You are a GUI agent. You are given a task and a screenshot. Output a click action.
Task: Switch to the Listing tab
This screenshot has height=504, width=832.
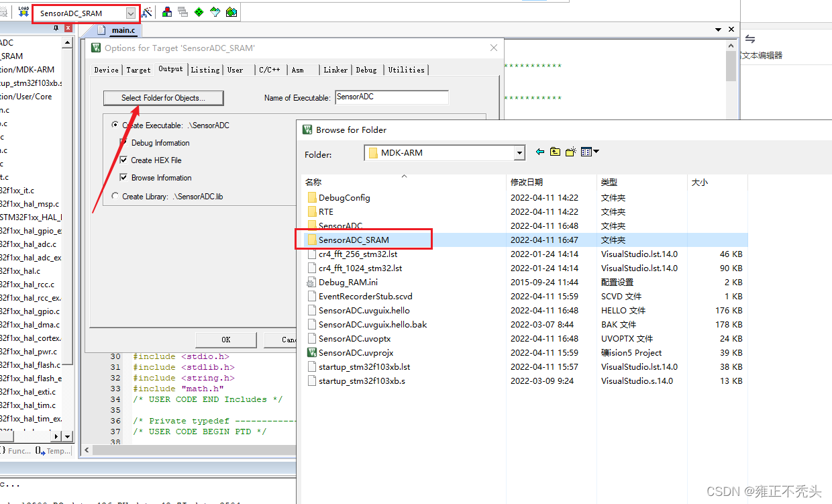pos(205,70)
